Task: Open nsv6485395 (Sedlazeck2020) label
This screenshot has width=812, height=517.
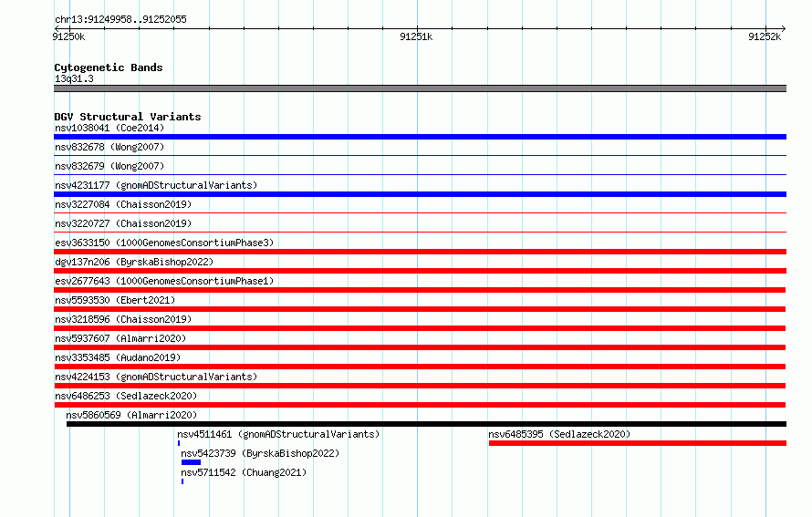Action: (x=559, y=434)
